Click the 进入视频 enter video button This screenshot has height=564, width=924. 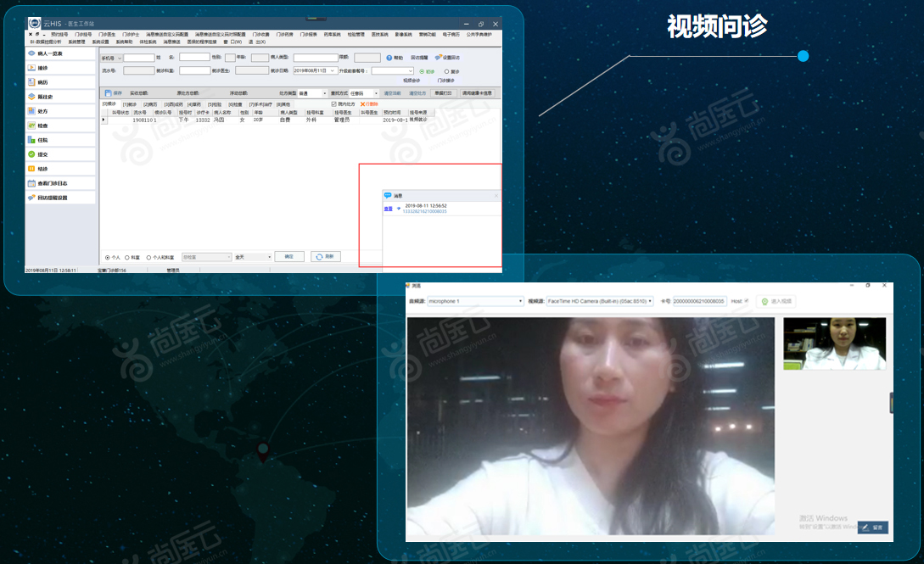point(776,301)
